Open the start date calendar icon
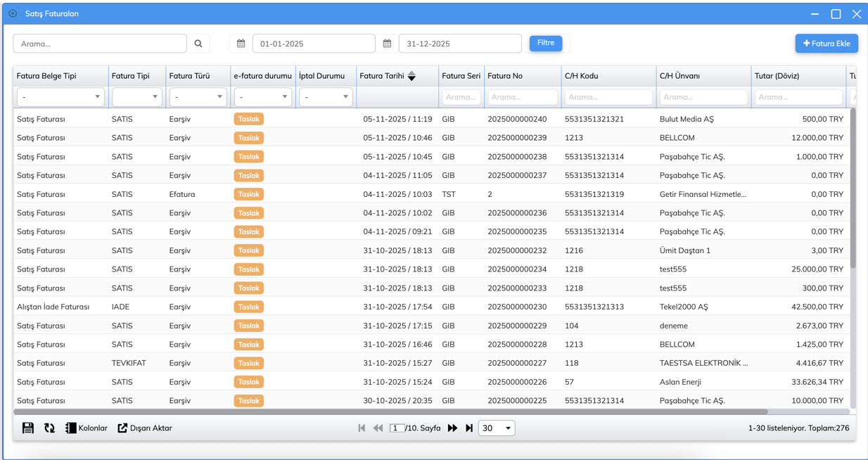The width and height of the screenshot is (868, 460). tap(241, 44)
